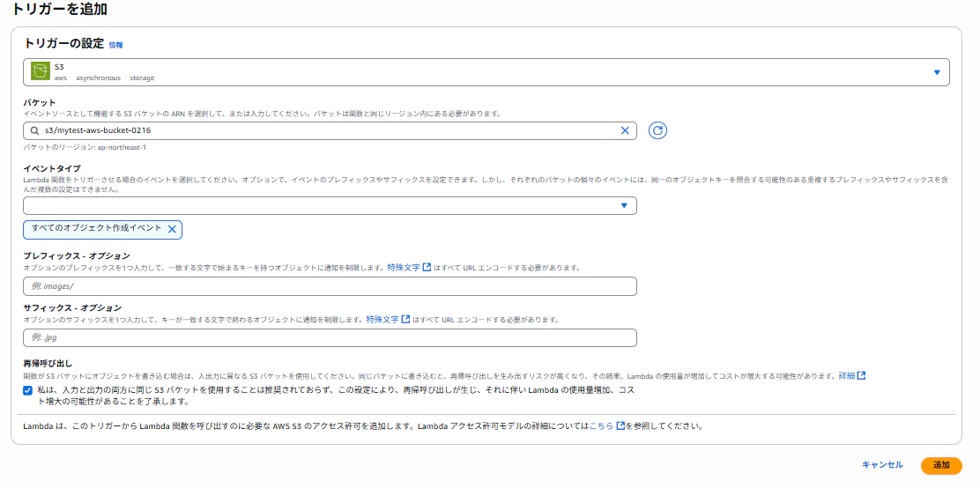980x488 pixels.
Task: Refresh the bucket list with circular arrow icon
Action: 657,130
